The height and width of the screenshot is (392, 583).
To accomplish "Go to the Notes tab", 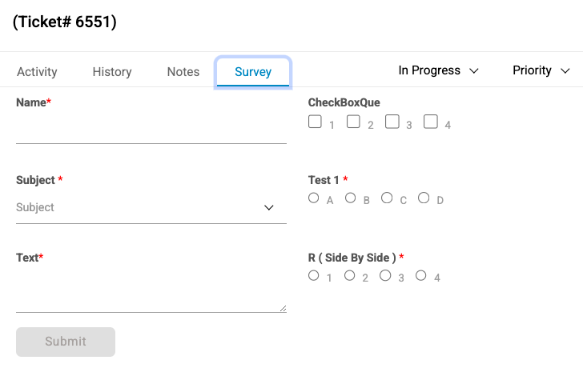I will (x=183, y=71).
